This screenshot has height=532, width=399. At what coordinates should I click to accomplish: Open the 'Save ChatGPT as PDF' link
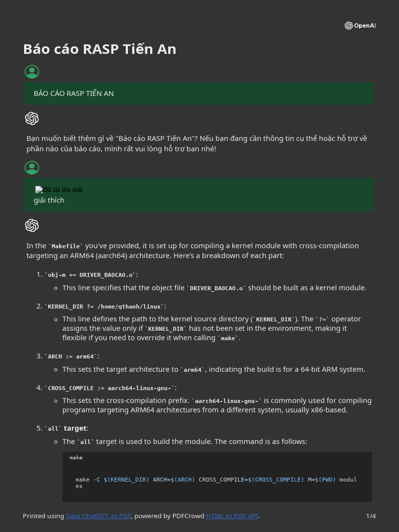[x=98, y=516]
